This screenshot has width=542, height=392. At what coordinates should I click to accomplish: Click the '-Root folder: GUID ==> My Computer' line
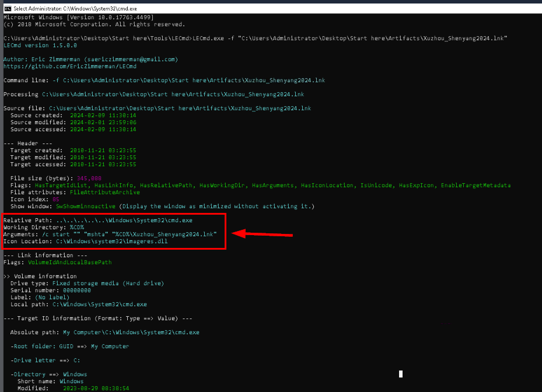click(69, 346)
